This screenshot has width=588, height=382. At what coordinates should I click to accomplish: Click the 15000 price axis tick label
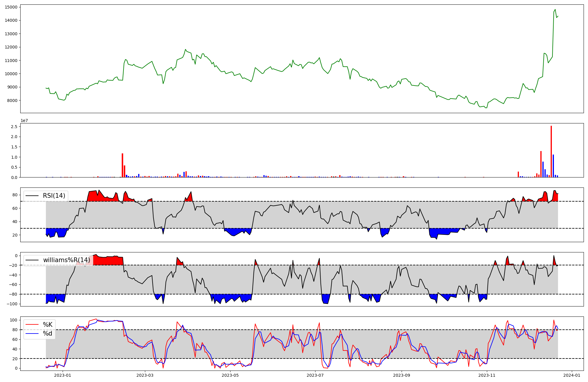coord(11,7)
